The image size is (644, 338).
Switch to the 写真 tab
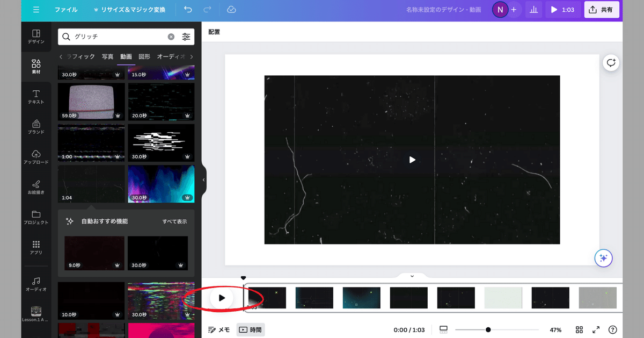click(108, 56)
